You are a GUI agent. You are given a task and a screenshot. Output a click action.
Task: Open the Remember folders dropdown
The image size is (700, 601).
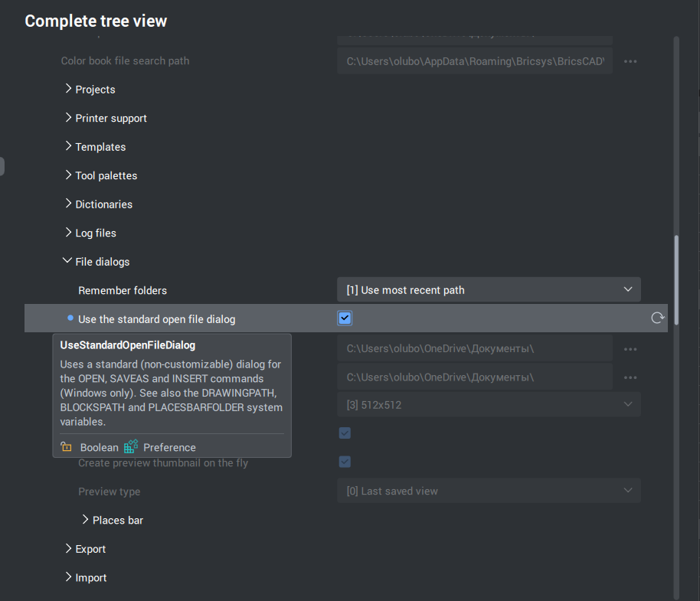(x=489, y=289)
